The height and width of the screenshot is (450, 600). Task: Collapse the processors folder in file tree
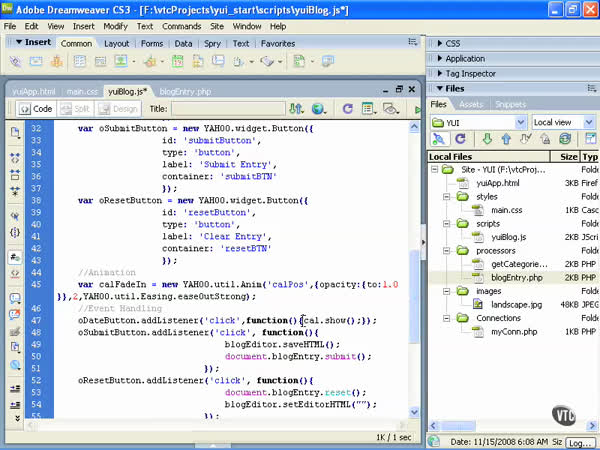(447, 250)
